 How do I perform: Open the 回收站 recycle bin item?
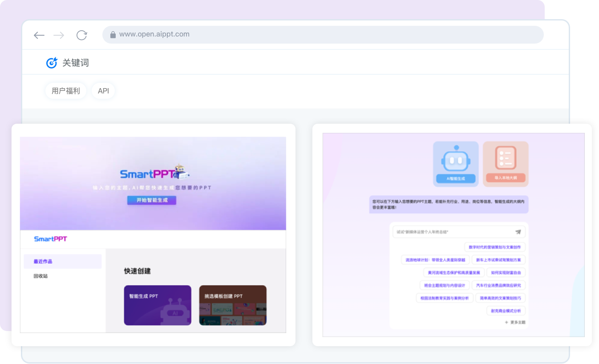(x=40, y=276)
